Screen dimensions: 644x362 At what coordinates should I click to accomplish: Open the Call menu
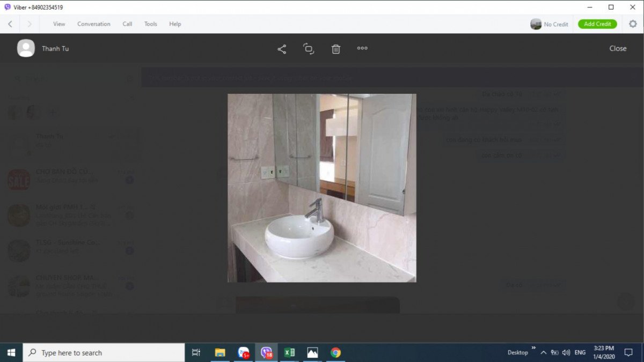point(127,24)
